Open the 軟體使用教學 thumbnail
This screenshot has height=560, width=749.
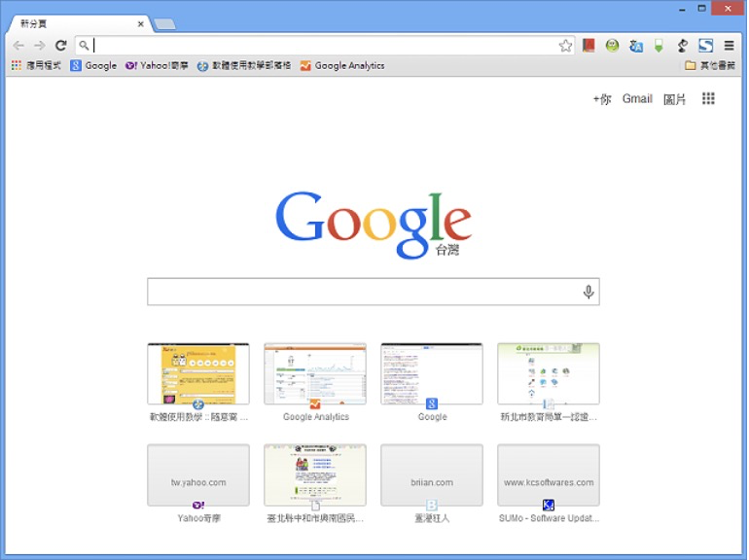[198, 373]
